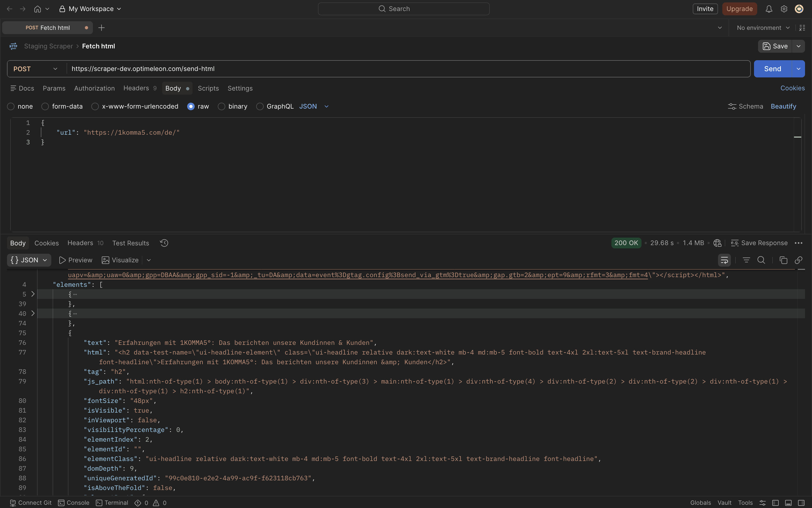Open the Schema panel
Viewport: 812px width, 508px height.
click(x=745, y=106)
